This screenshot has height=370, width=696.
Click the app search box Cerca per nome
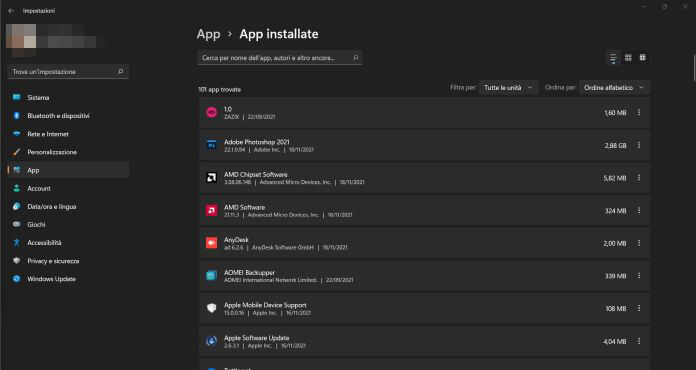coord(280,58)
